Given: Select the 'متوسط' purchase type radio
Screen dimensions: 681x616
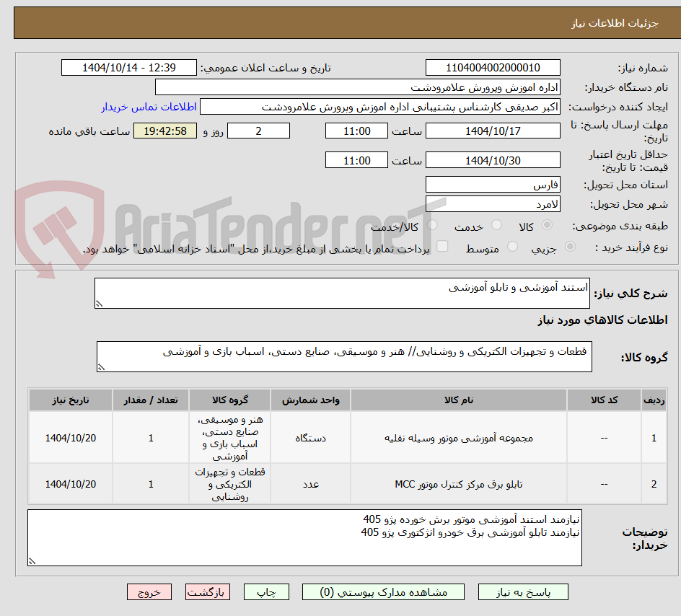Looking at the screenshot, I should (512, 247).
